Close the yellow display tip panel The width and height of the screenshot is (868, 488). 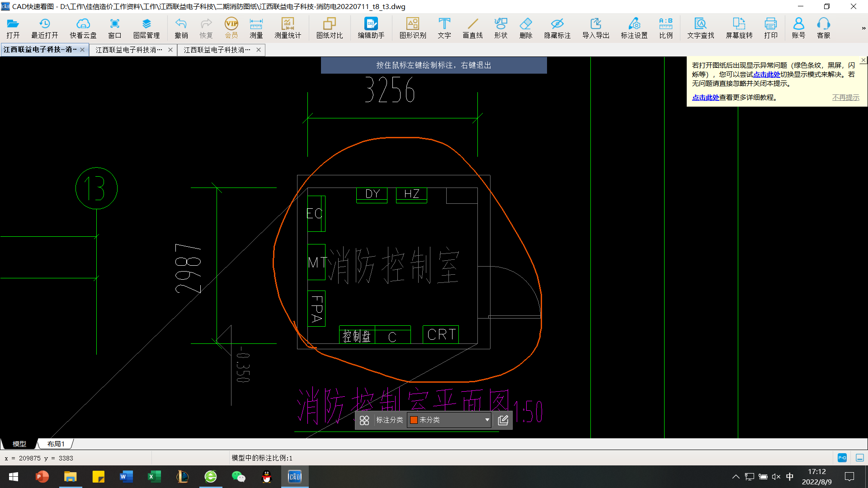[863, 60]
